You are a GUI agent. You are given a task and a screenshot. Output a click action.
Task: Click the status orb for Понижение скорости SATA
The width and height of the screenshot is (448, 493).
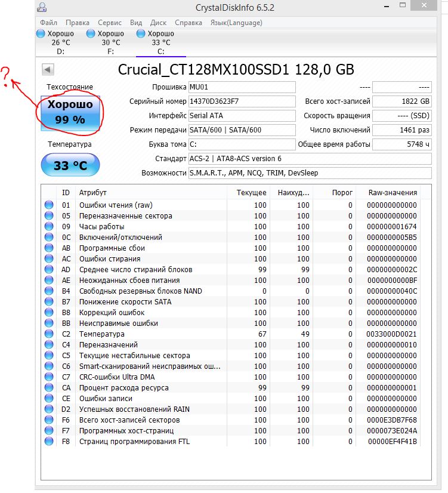[49, 301]
